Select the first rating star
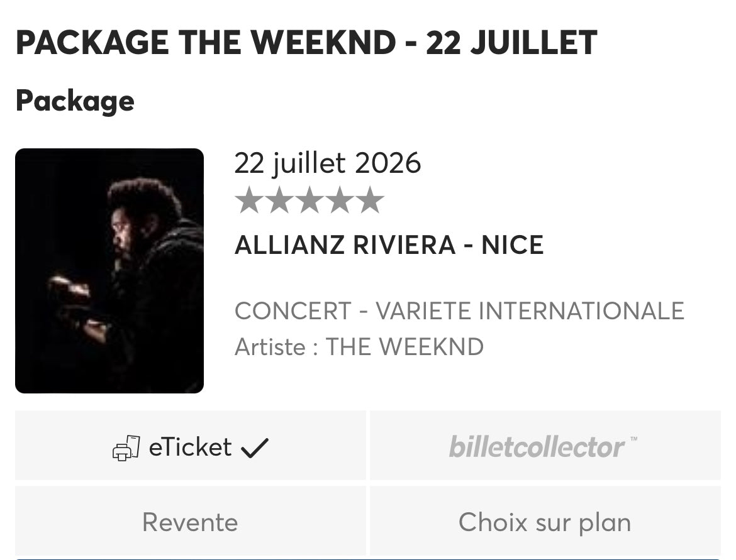Image resolution: width=736 pixels, height=560 pixels. [248, 200]
